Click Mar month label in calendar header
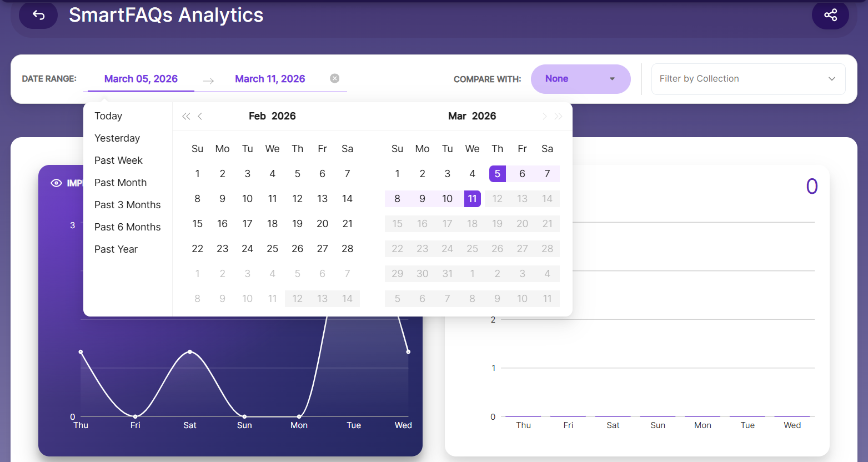Image resolution: width=868 pixels, height=462 pixels. [457, 116]
